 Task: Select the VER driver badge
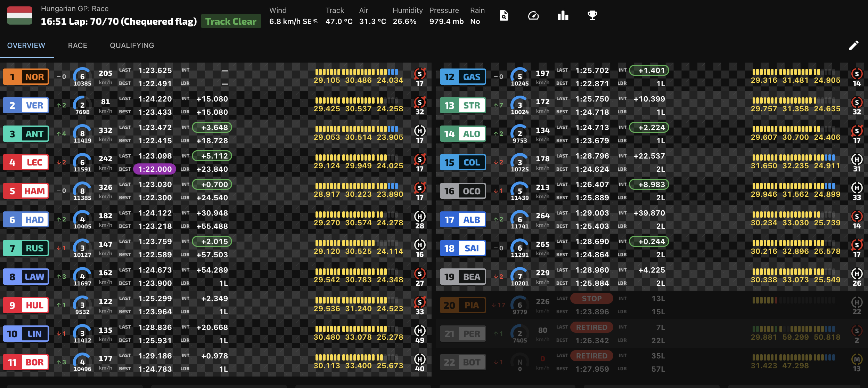(x=26, y=105)
